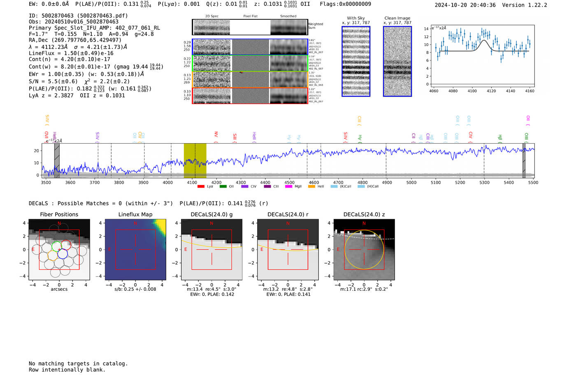Select the green-bordered fiber 2D spec row
576x392 pixels.
250,63
